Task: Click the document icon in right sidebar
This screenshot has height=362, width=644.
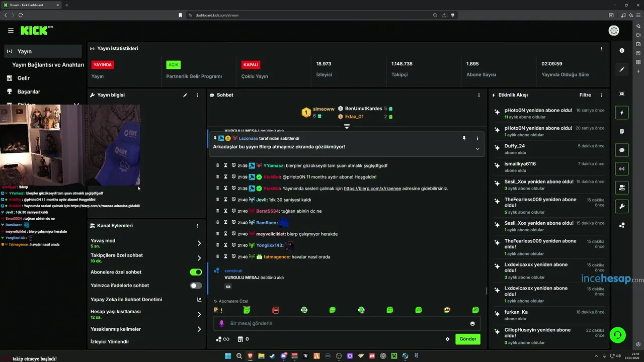Action: 622,131
